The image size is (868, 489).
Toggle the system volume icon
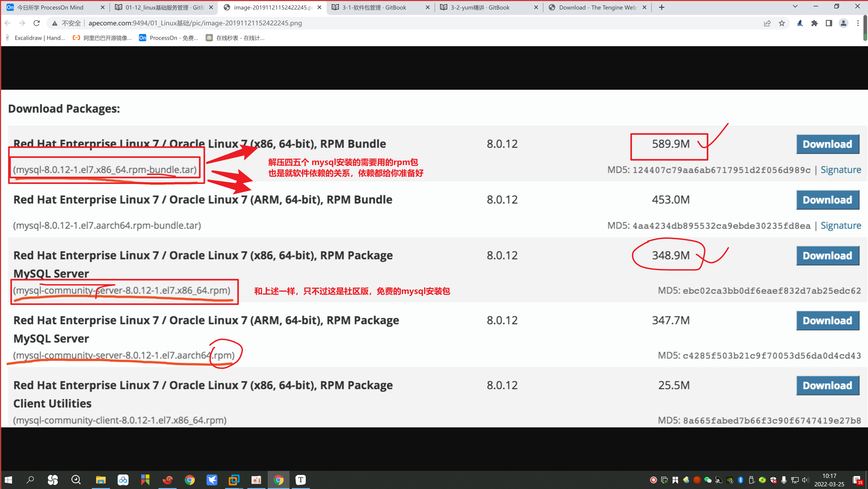click(x=806, y=479)
